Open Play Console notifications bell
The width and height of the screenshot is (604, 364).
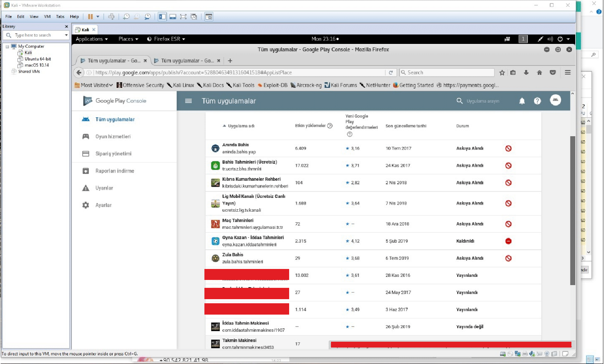click(522, 101)
